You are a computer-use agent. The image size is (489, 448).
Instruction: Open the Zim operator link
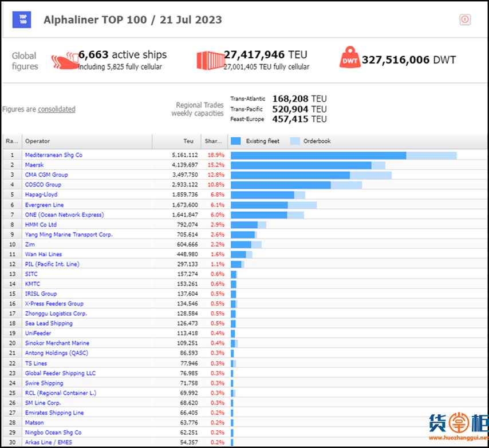click(30, 244)
